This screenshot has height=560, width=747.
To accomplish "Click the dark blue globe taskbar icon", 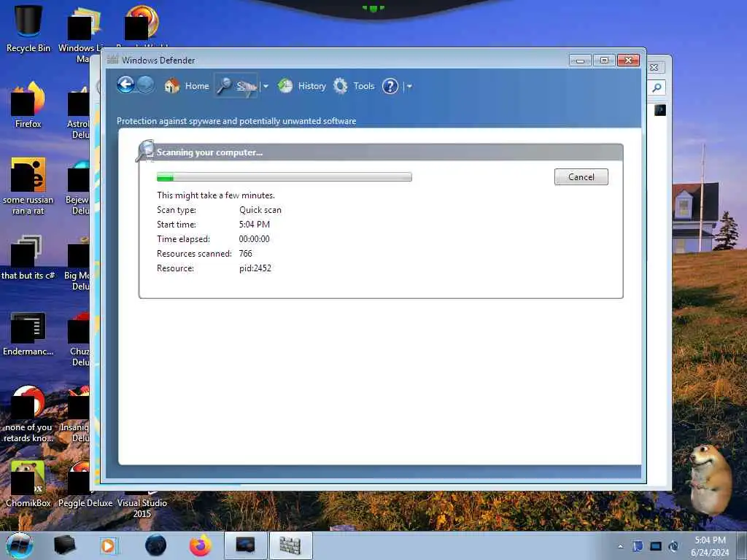I will point(156,545).
